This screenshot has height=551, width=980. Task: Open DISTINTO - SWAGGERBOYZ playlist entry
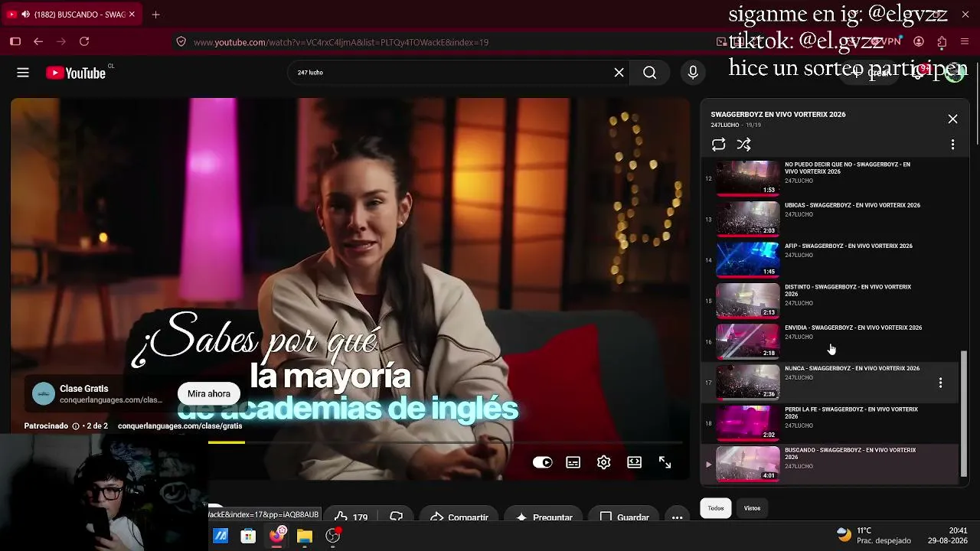831,301
